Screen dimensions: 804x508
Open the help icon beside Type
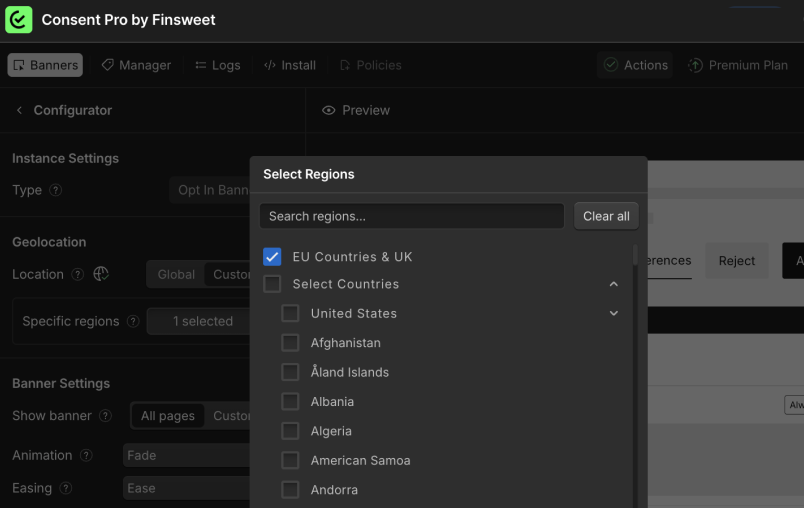point(55,190)
